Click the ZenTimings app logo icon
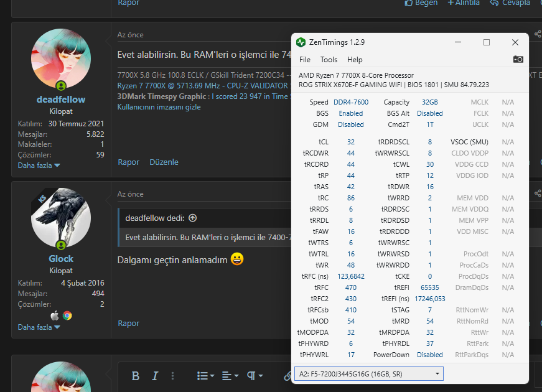 point(301,42)
